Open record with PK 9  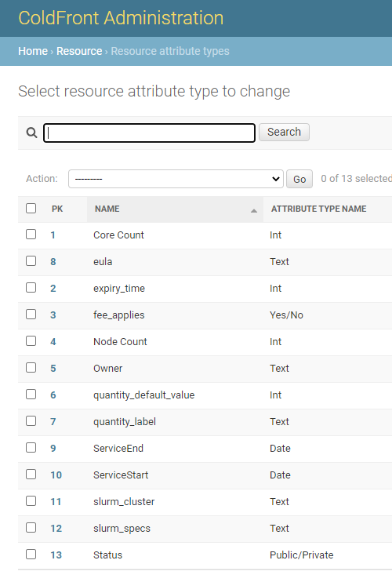coord(53,449)
